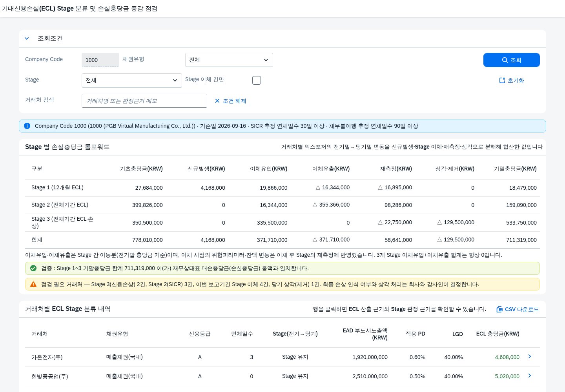
Task: Click the blue info icon in the Company Code banner
Action: click(x=27, y=126)
